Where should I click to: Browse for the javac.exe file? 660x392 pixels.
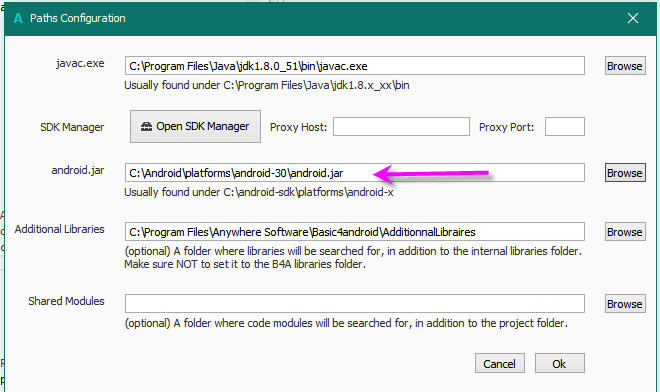tap(625, 66)
